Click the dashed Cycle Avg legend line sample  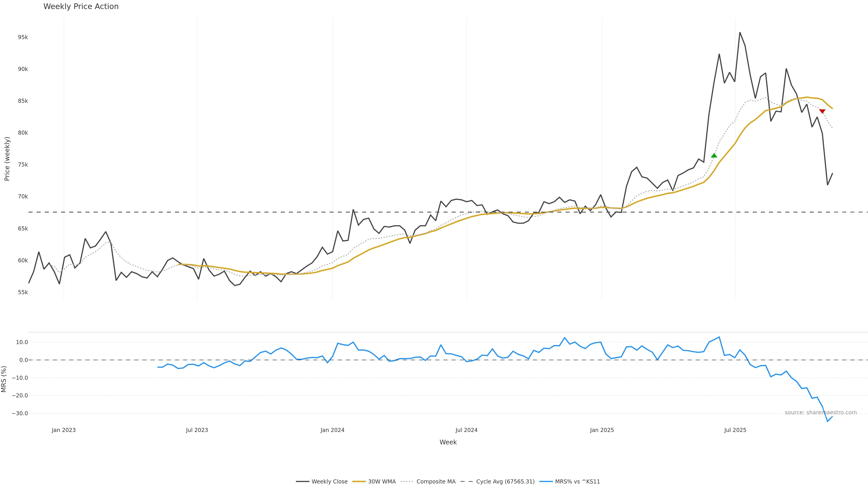[x=467, y=482]
